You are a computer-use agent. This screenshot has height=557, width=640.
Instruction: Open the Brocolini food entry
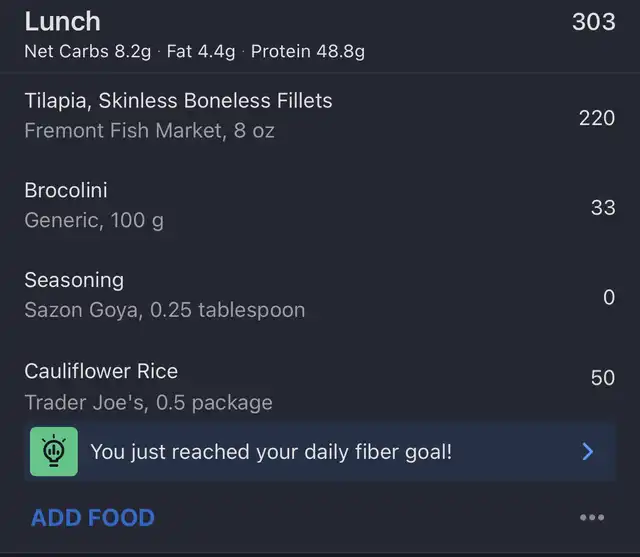[66, 190]
